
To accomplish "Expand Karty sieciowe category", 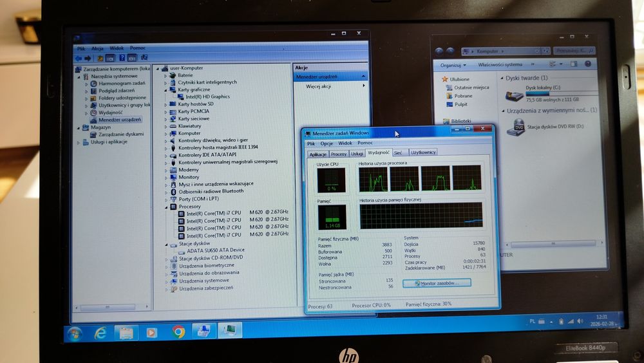I will click(166, 119).
